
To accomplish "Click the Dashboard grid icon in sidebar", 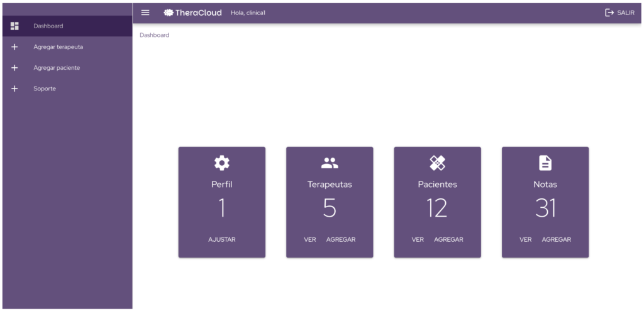I will (x=15, y=26).
